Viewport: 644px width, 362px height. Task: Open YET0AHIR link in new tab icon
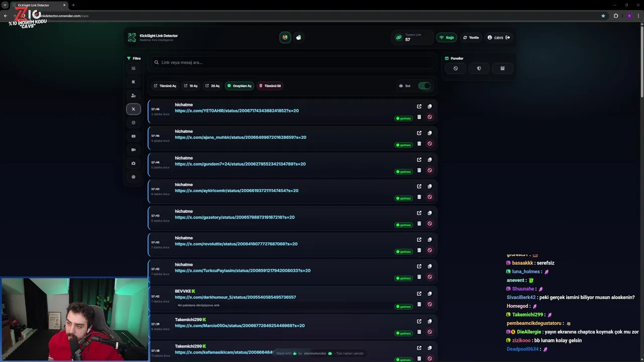419,107
